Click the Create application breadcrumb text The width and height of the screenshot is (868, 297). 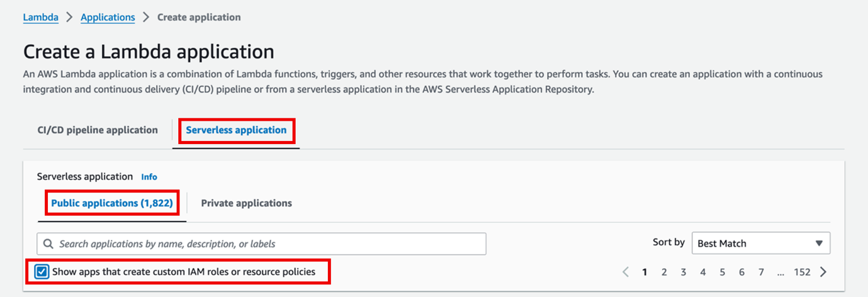tap(199, 17)
